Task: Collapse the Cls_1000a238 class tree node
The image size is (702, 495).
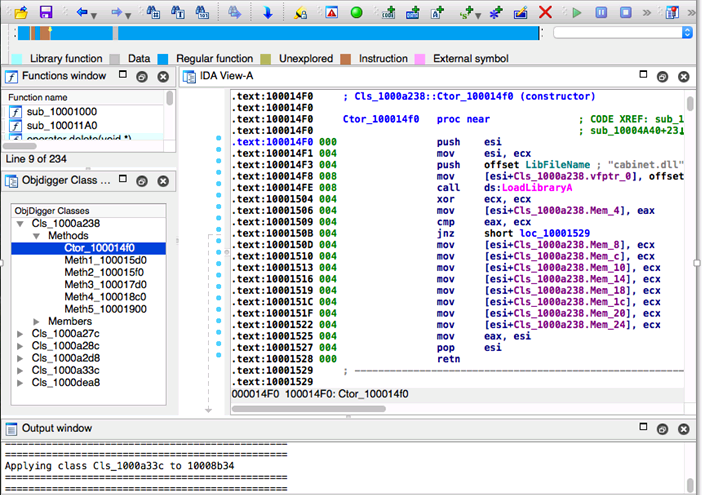Action: [20, 224]
